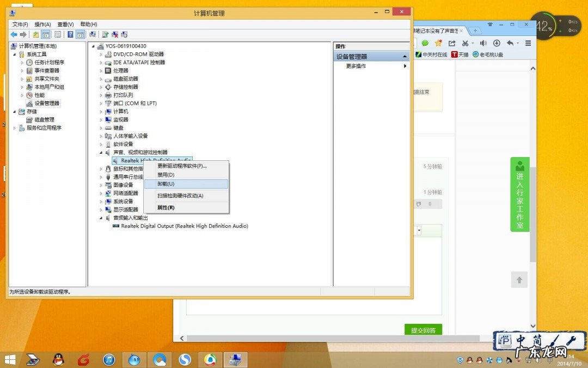Image resolution: width=588 pixels, height=368 pixels.
Task: Click the browser mute speaker icon
Action: [482, 43]
